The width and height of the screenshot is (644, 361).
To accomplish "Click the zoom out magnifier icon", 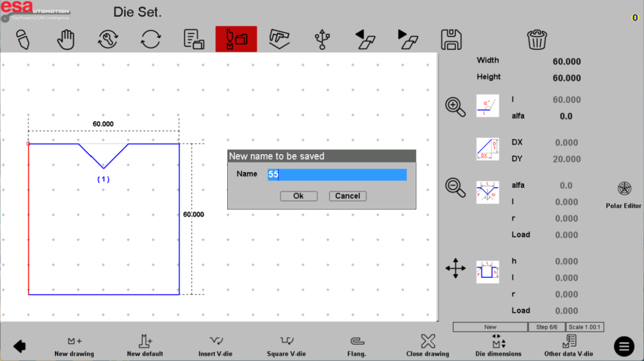I will (455, 187).
